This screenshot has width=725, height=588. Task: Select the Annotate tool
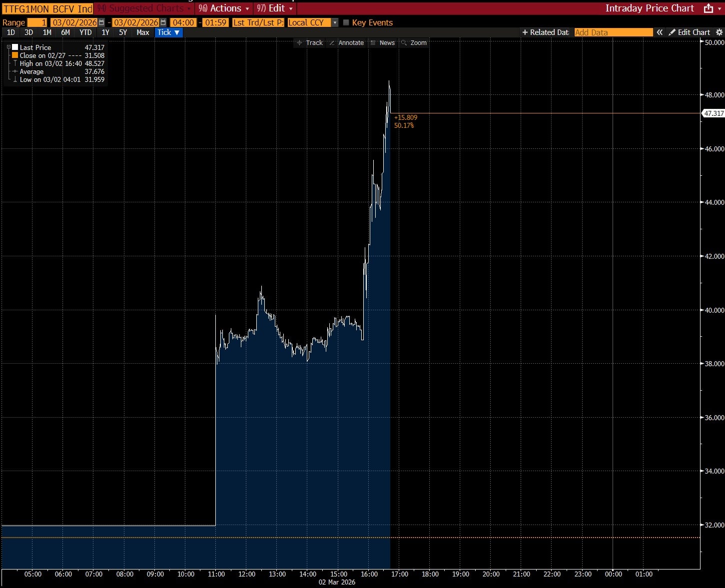[346, 43]
